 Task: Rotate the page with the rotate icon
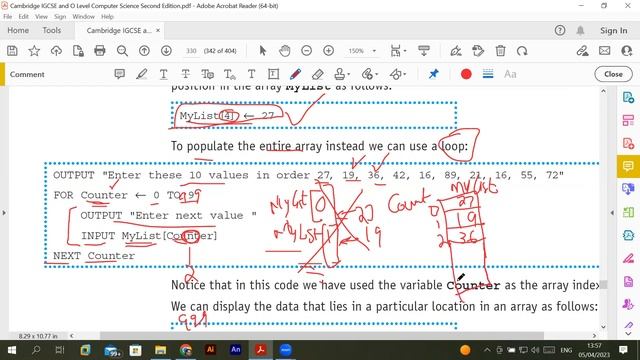pos(522,51)
